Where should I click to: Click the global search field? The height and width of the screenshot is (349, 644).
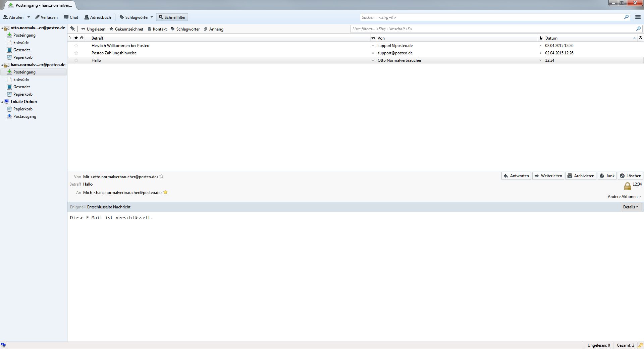(x=491, y=17)
